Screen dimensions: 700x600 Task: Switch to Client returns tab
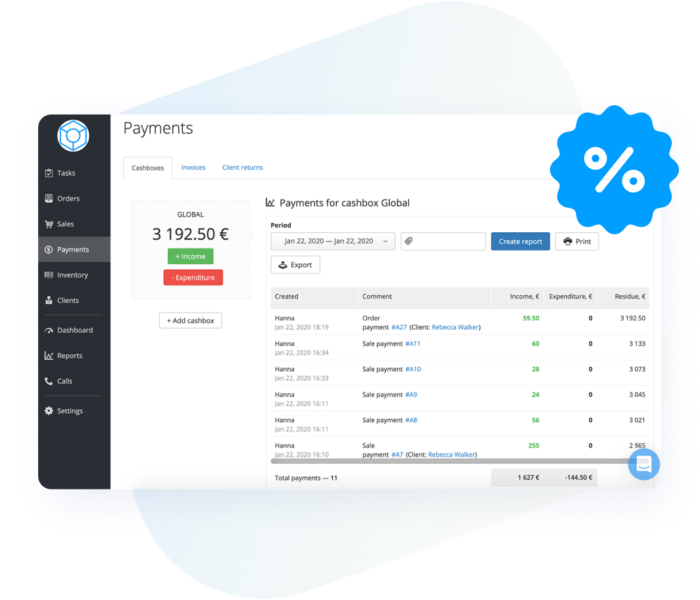pyautogui.click(x=242, y=168)
